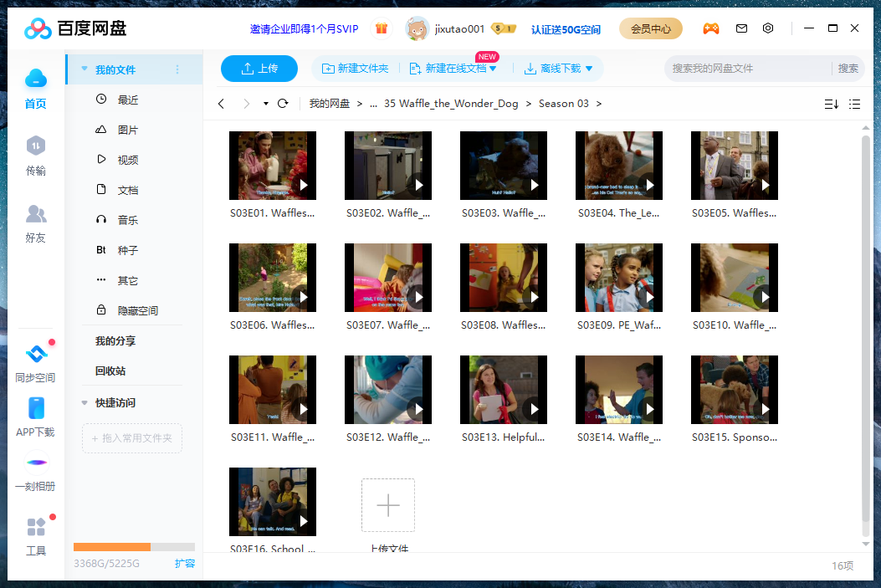881x588 pixels.
Task: Collapse the 我的文件 tree
Action: click(85, 69)
